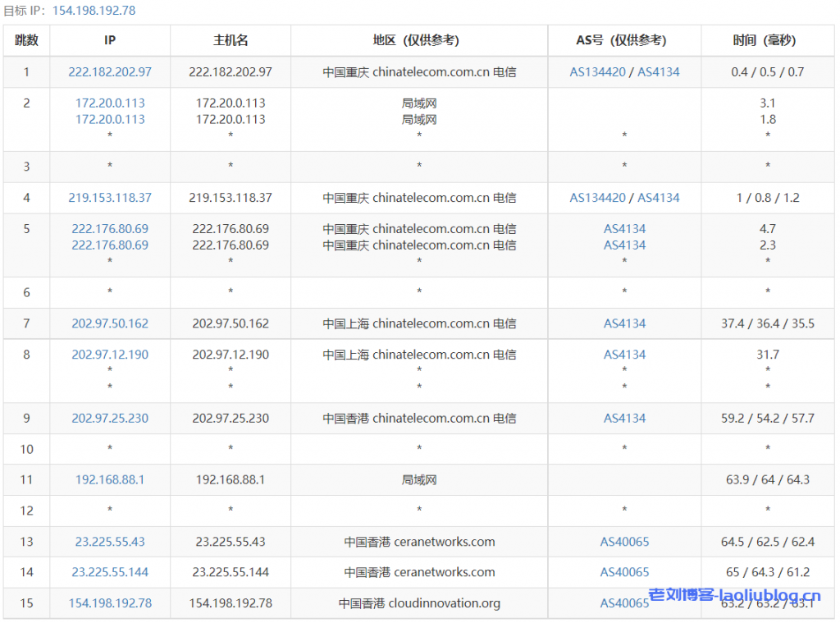840x623 pixels.
Task: Open IP link 222.182.202.97 in hop 1
Action: pos(110,72)
